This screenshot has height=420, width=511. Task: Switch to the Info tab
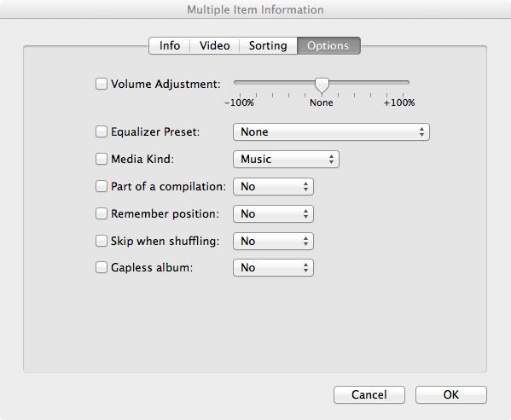point(170,45)
